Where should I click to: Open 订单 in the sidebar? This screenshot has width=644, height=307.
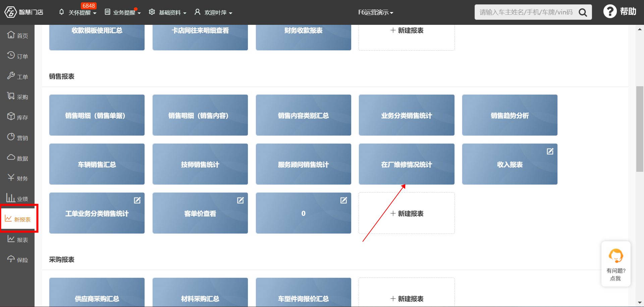point(17,56)
